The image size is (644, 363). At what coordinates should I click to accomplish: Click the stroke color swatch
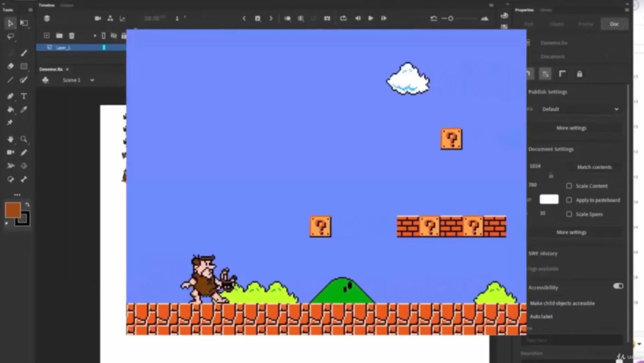coord(23,219)
